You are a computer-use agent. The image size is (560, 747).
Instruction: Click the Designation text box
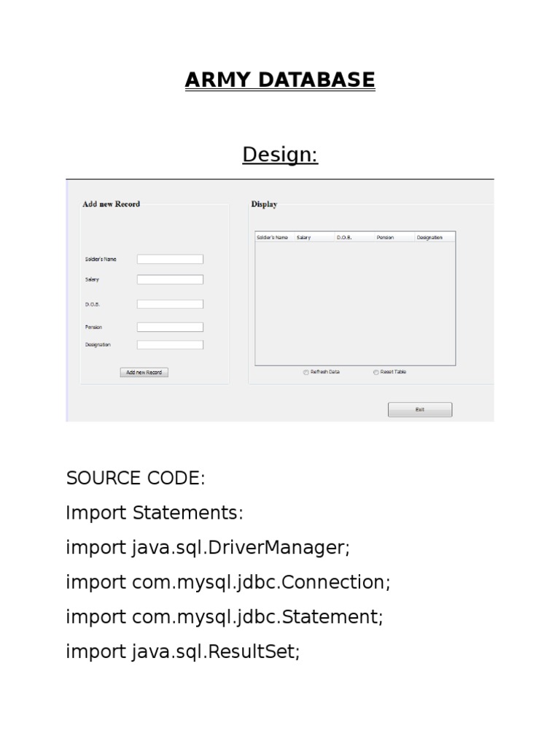point(170,344)
